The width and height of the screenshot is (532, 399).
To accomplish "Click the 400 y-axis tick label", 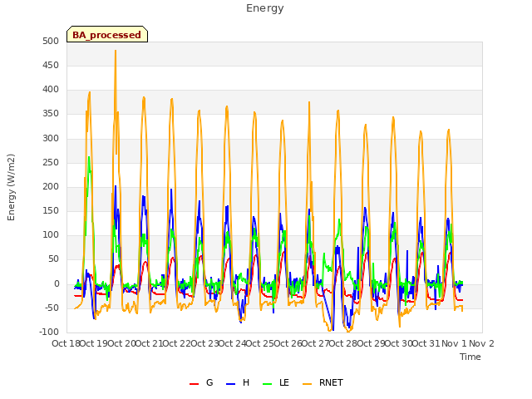I will coord(51,90).
